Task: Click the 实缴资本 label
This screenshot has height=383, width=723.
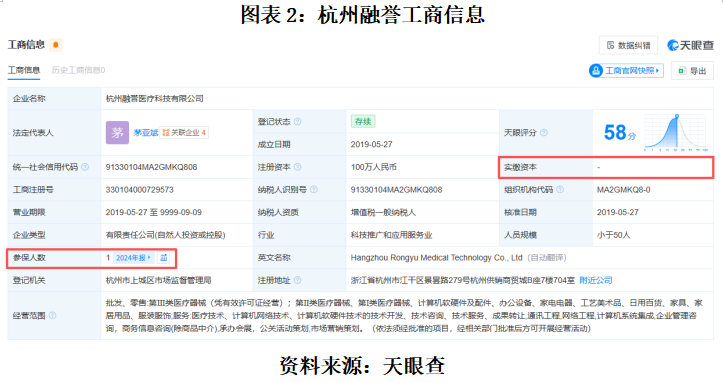Action: [520, 167]
